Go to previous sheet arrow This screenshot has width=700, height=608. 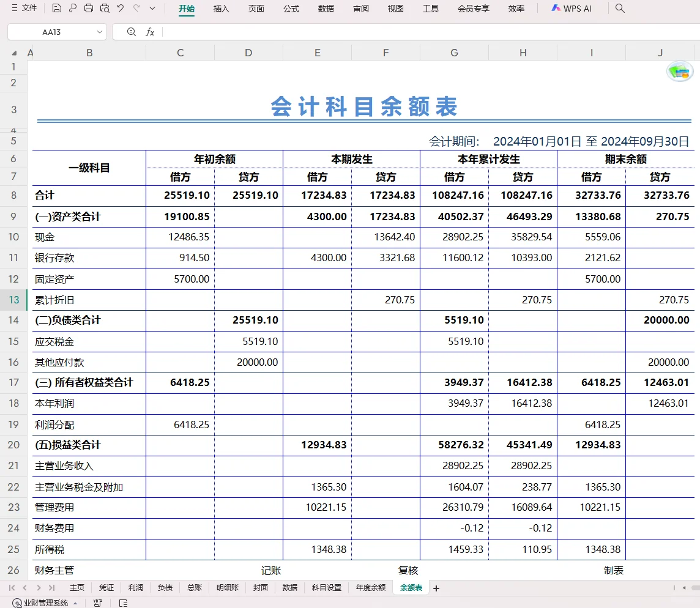25,588
